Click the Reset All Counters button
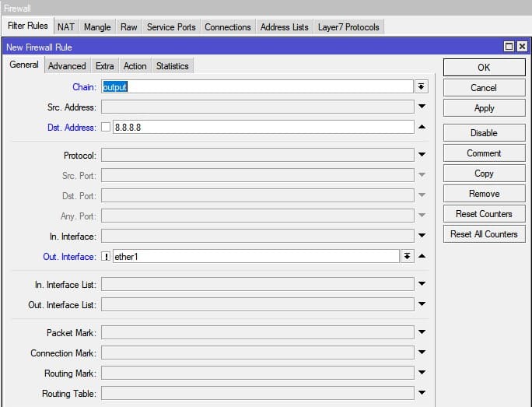Image resolution: width=532 pixels, height=407 pixels. click(x=484, y=234)
